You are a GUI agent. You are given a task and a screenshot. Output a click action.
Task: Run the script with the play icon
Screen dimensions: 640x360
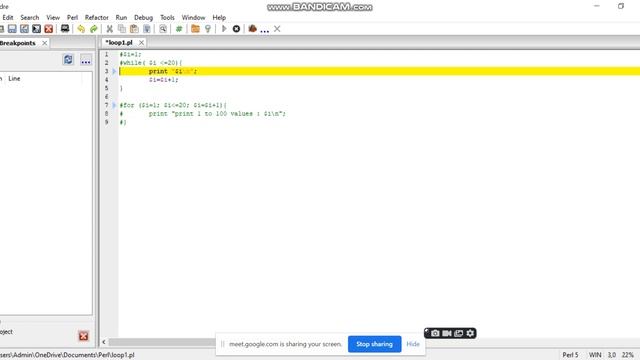224,29
